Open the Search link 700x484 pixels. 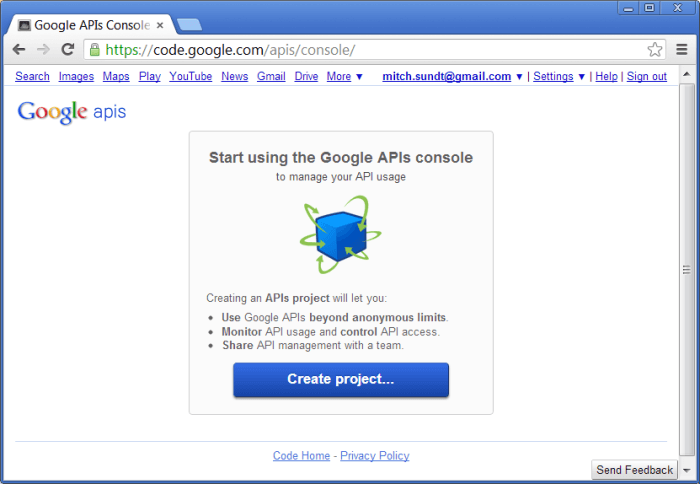(32, 76)
